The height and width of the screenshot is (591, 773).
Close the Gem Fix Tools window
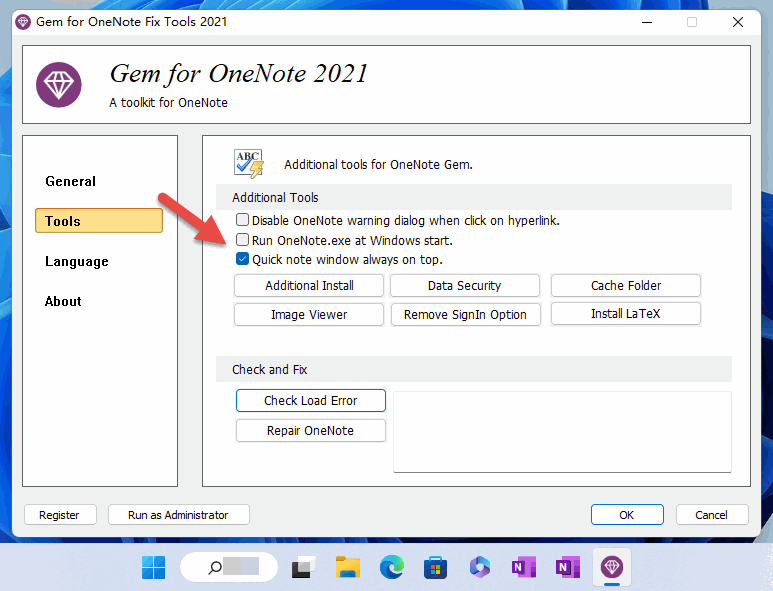[x=738, y=22]
